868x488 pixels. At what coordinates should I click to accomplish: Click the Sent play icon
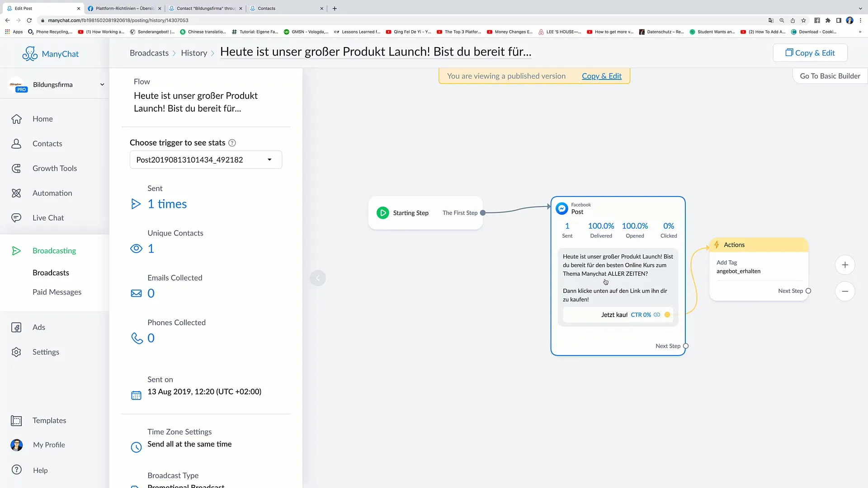[136, 204]
